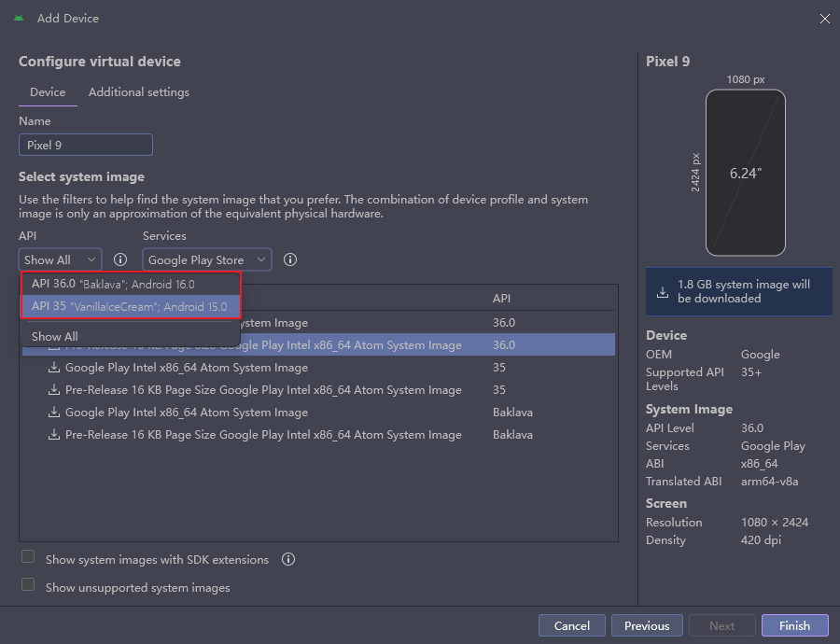Image resolution: width=840 pixels, height=644 pixels.
Task: Enable Show system images with SDK extensions
Action: [28, 558]
